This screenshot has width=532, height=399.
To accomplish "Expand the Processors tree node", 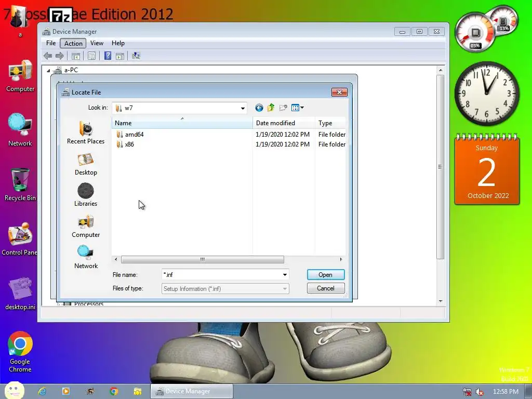I will pyautogui.click(x=58, y=304).
